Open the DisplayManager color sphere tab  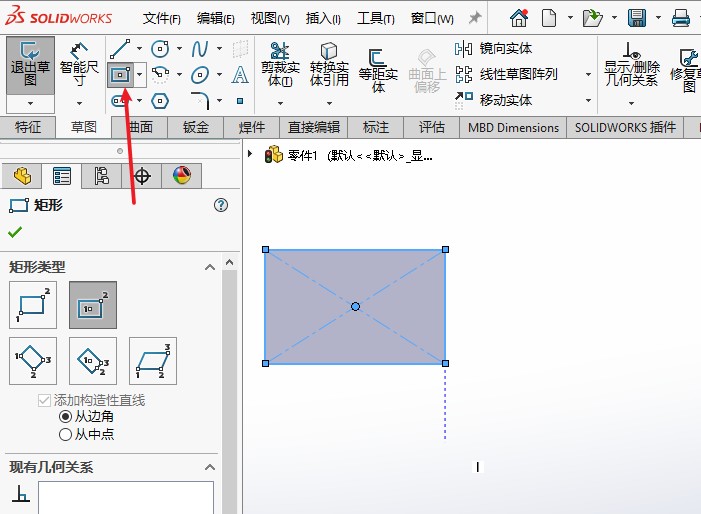181,176
